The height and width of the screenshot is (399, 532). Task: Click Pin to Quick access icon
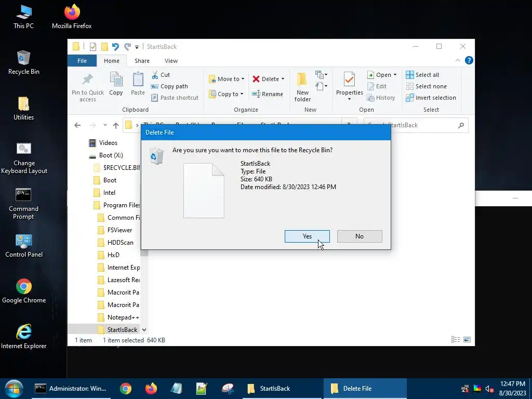point(87,79)
